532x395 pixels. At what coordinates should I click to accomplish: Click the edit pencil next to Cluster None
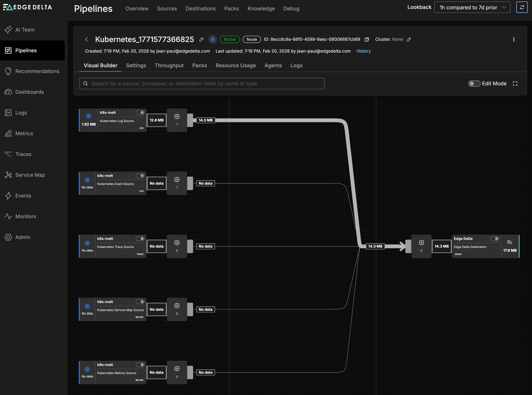pyautogui.click(x=409, y=39)
